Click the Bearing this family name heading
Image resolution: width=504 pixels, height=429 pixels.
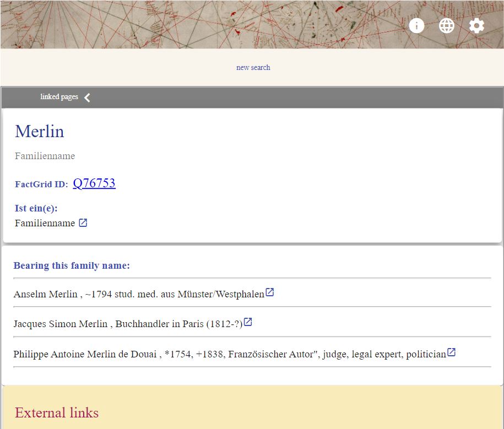coord(72,265)
